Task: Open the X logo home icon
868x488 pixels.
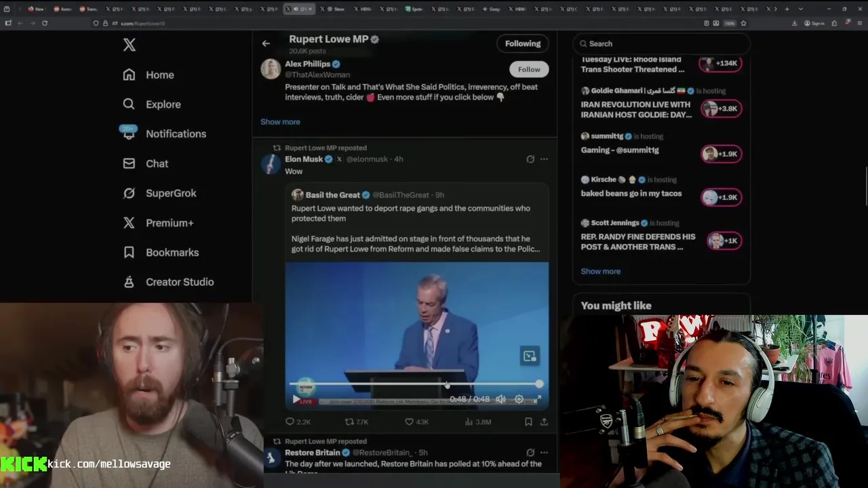Action: tap(130, 45)
